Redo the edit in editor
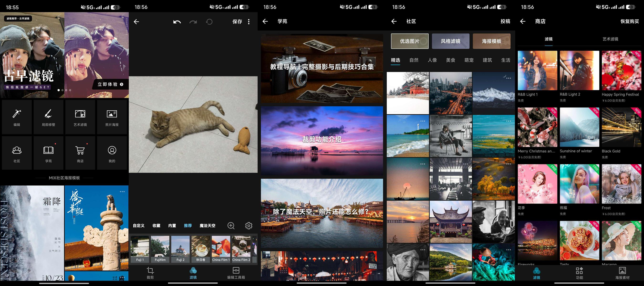This screenshot has width=644, height=286. pyautogui.click(x=193, y=22)
